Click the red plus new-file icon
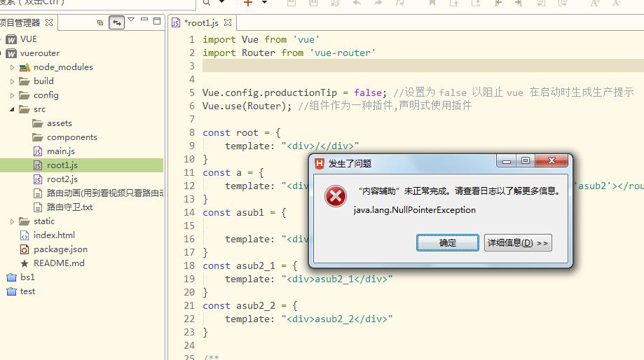The image size is (644, 360). (x=247, y=3)
